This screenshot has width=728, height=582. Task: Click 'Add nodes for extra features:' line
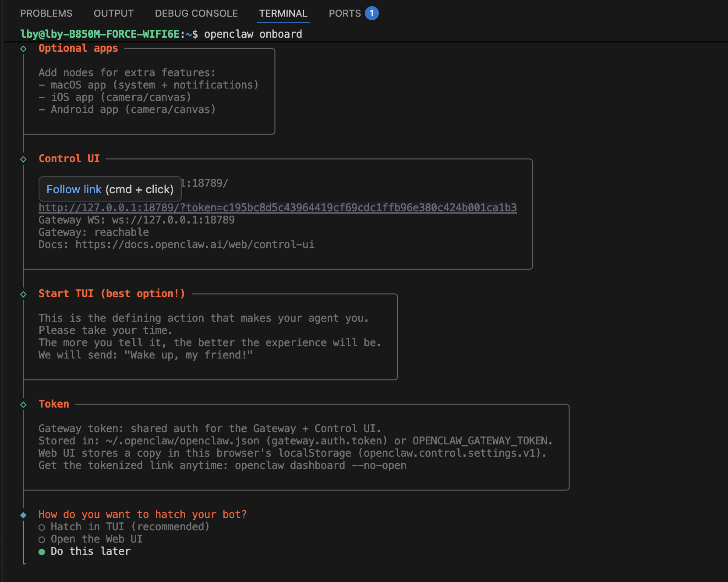click(x=127, y=72)
